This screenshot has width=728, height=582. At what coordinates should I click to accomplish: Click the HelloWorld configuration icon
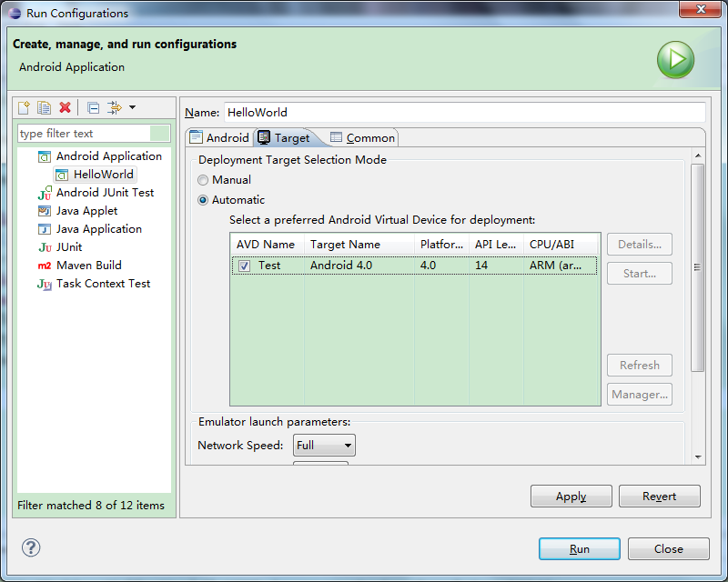62,175
